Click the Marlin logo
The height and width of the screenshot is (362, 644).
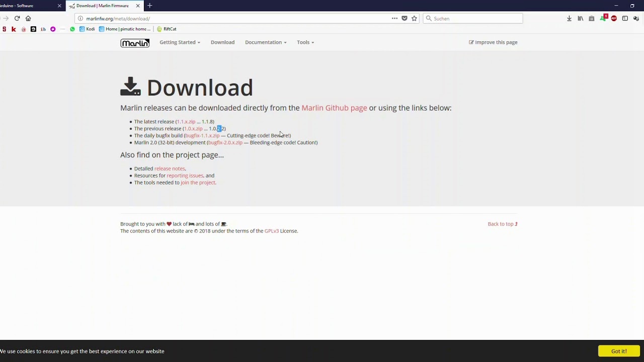(135, 43)
